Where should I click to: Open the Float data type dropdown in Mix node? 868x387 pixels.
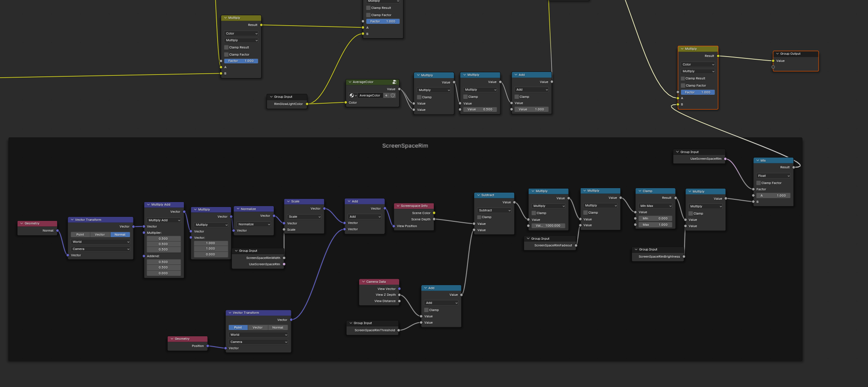773,176
